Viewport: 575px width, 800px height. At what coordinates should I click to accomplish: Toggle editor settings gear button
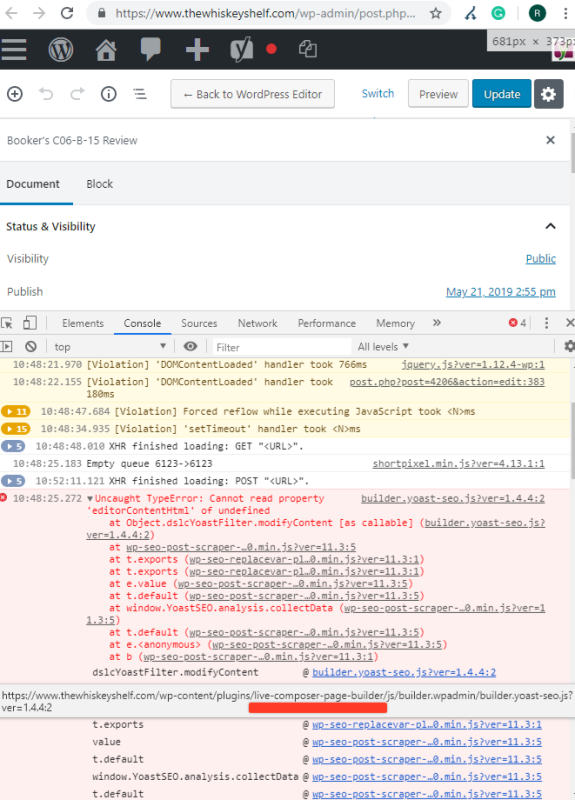tap(548, 94)
